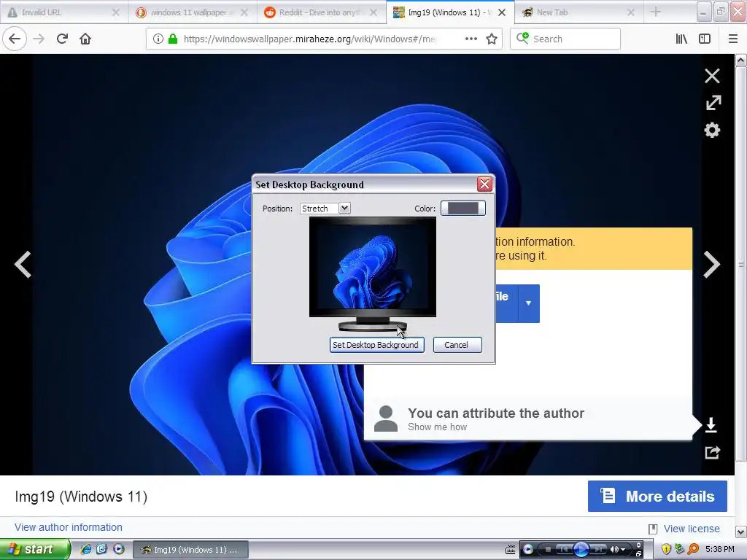Click page scrollbar down arrow

point(740,531)
